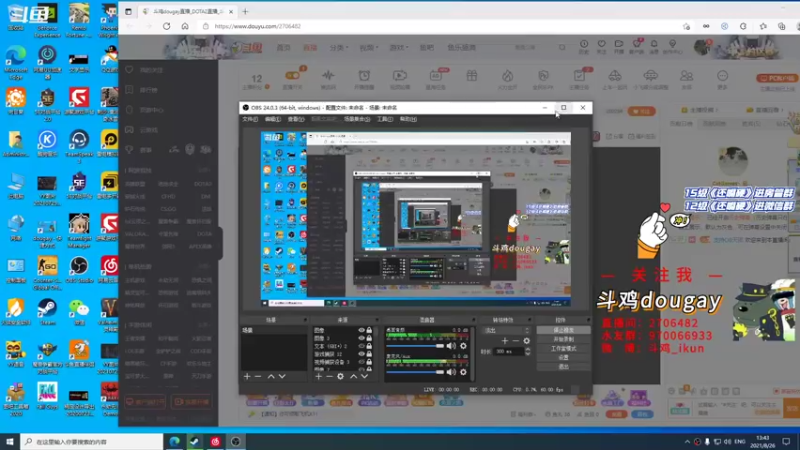
Task: Move the scene down in the OBS scenes panel
Action: tap(282, 377)
